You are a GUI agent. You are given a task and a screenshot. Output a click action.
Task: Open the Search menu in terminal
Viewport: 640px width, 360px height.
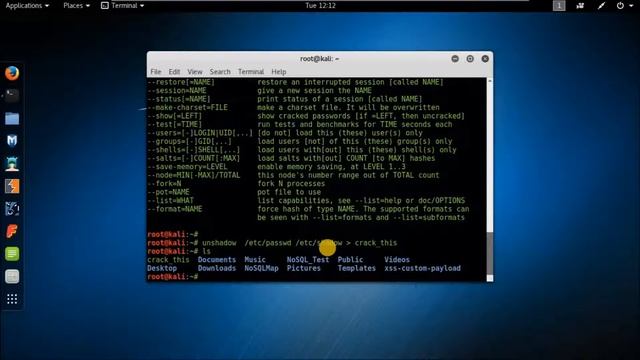click(220, 72)
